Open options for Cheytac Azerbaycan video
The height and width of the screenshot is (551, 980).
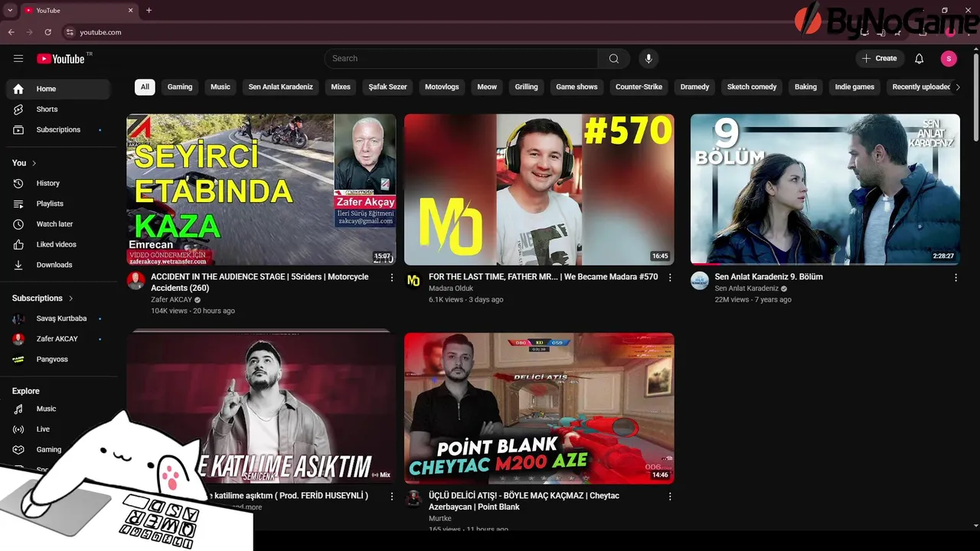670,497
